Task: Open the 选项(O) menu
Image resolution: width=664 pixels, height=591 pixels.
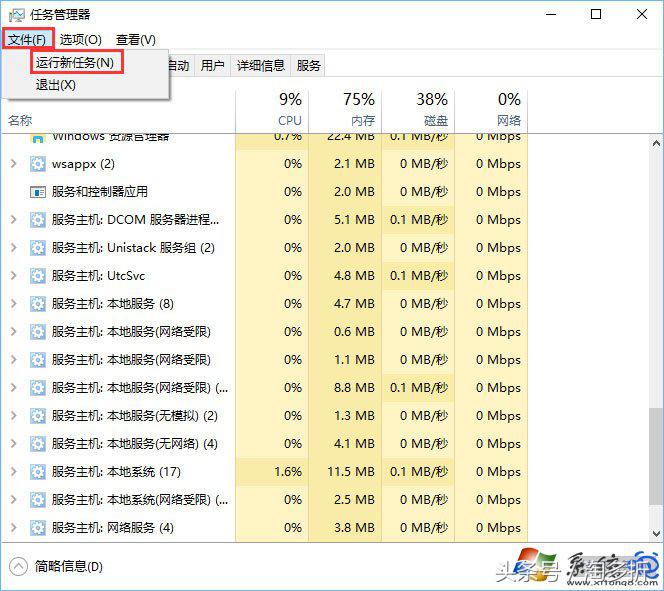Action: coord(80,39)
